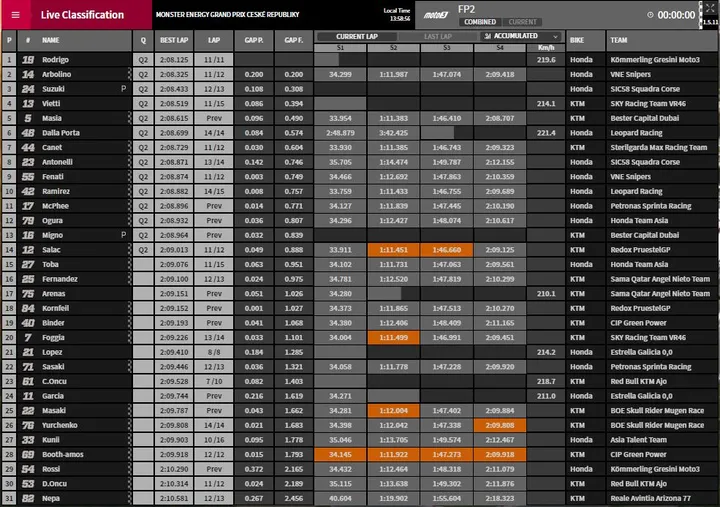The image size is (720, 507).
Task: Select rider Kunii's name
Action: point(51,439)
